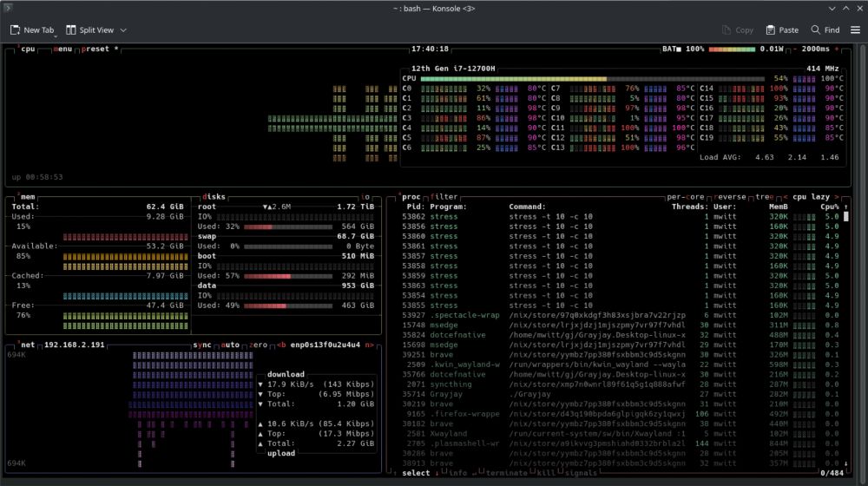Click the Konsole window icon in title bar

pos(8,8)
